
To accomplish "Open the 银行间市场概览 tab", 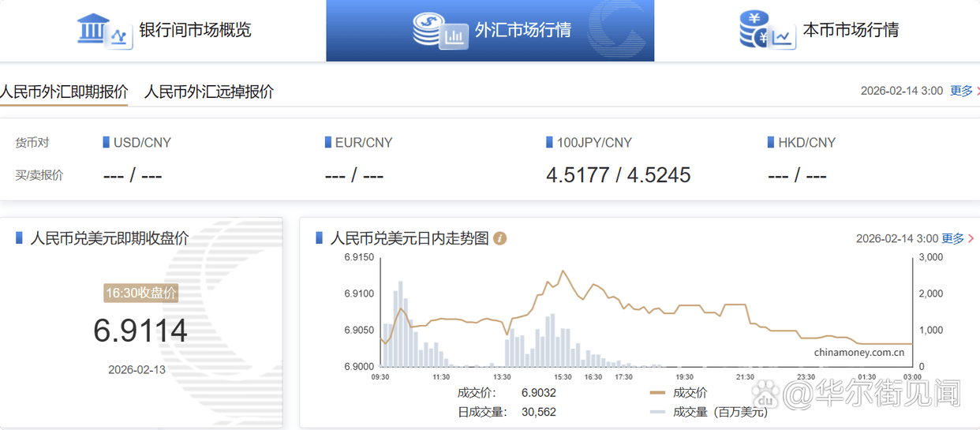I will (x=195, y=31).
